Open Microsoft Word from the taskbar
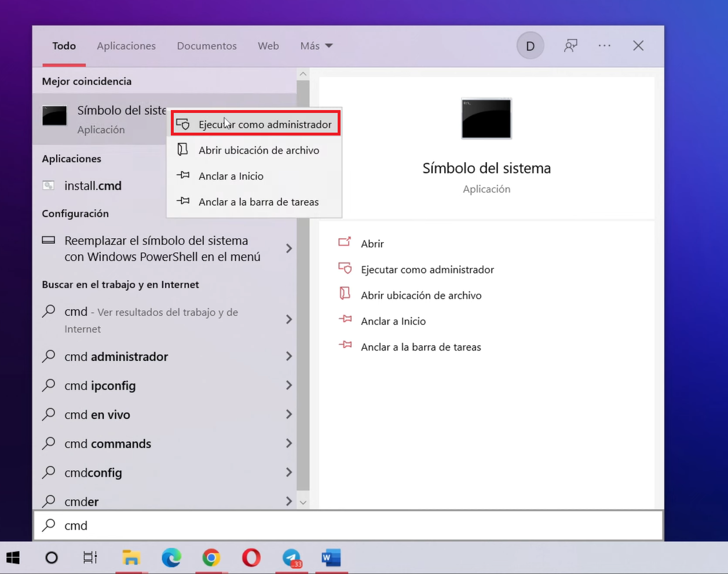The image size is (728, 574). 331,557
